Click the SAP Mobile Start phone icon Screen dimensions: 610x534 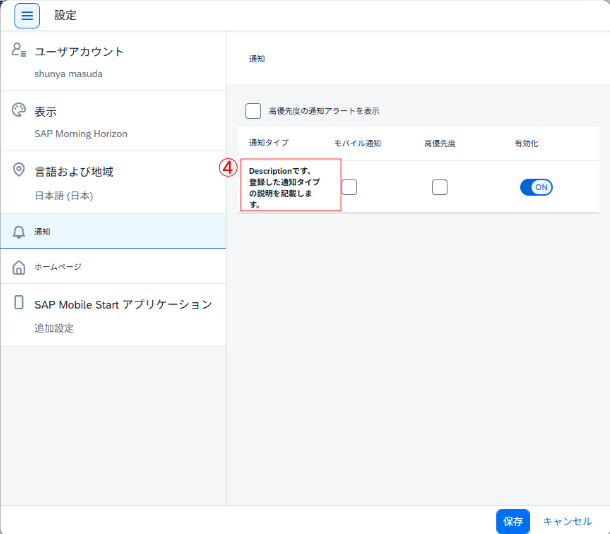(18, 303)
